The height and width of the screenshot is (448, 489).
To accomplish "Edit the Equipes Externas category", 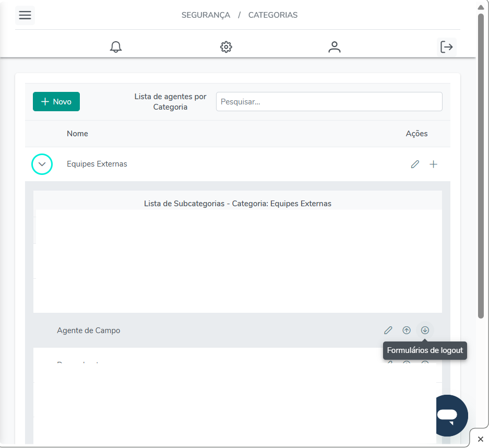I will 415,164.
